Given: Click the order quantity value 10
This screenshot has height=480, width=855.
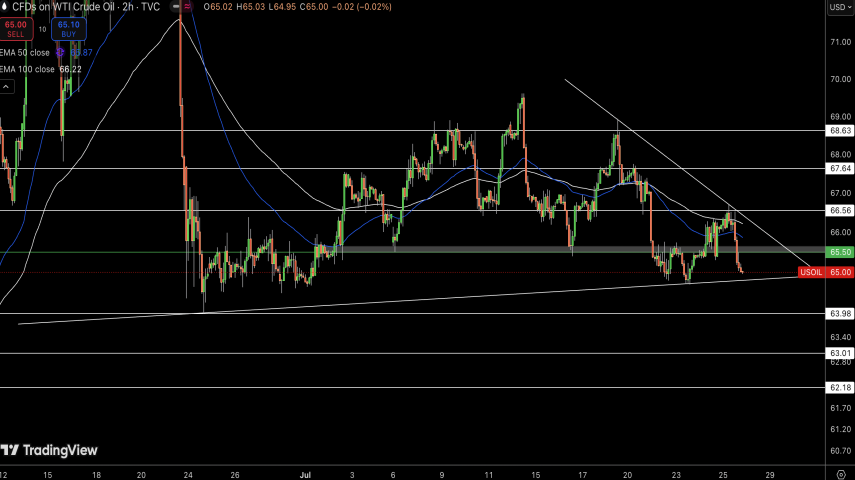Looking at the screenshot, I should coord(42,29).
